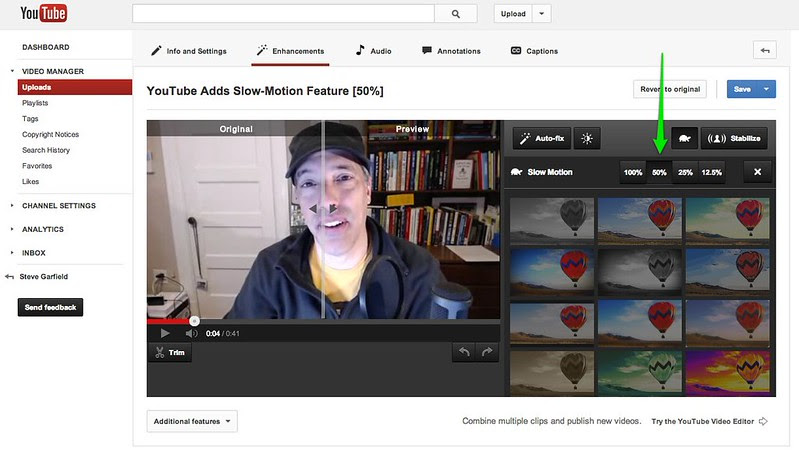Open the Save dropdown arrow
The height and width of the screenshot is (458, 799).
(x=766, y=89)
